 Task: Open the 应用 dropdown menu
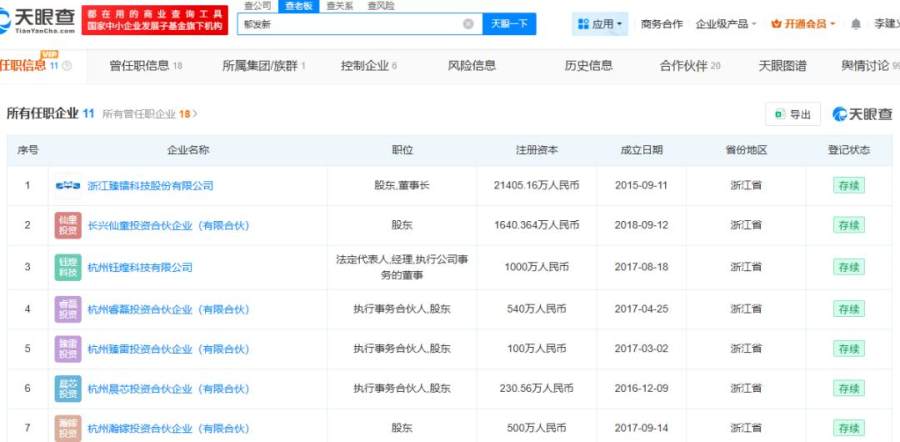click(x=601, y=23)
